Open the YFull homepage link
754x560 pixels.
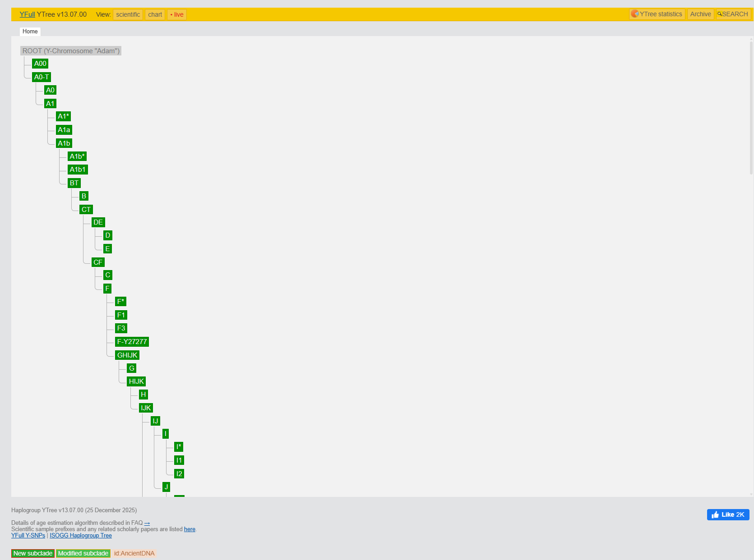[x=27, y=14]
